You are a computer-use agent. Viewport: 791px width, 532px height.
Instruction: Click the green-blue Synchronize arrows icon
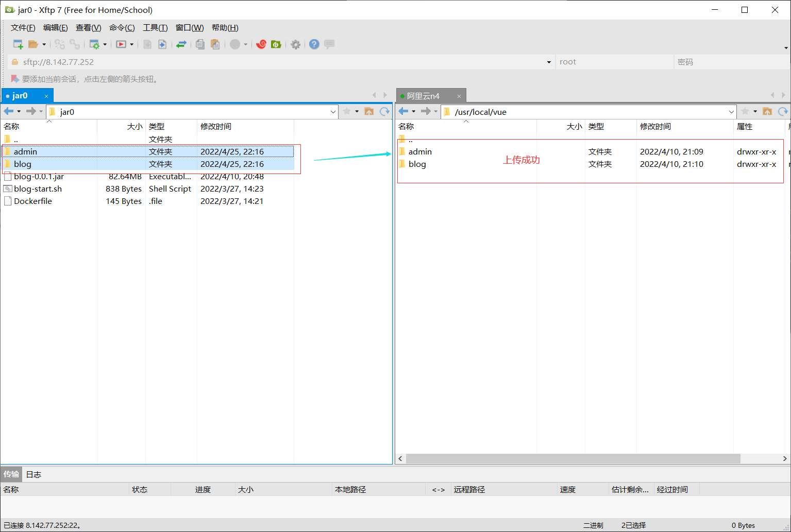coord(181,44)
